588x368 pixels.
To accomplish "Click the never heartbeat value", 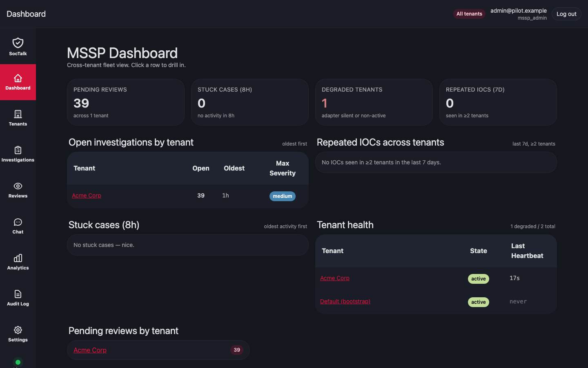I will 518,301.
